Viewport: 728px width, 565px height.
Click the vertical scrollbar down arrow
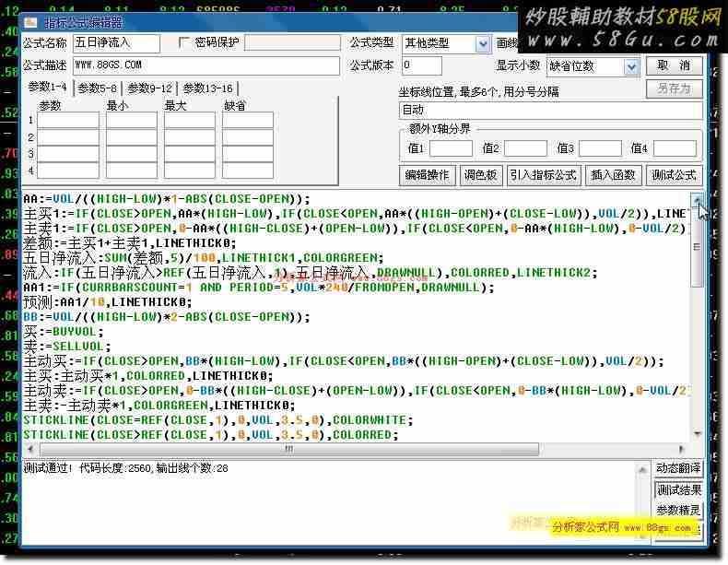pyautogui.click(x=697, y=434)
